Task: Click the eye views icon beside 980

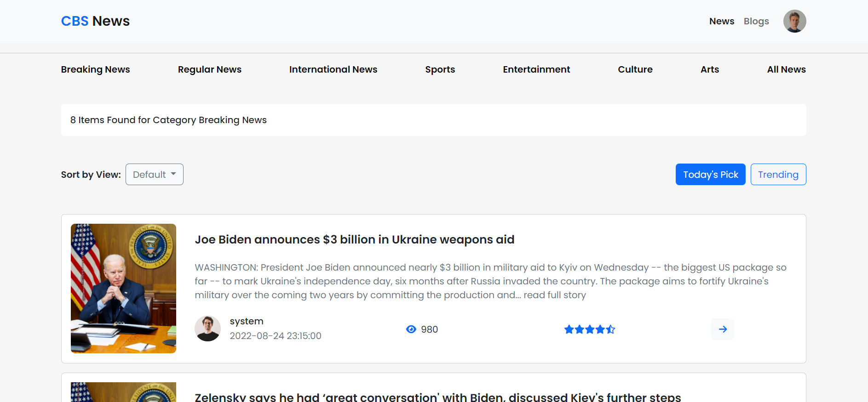Action: (411, 329)
